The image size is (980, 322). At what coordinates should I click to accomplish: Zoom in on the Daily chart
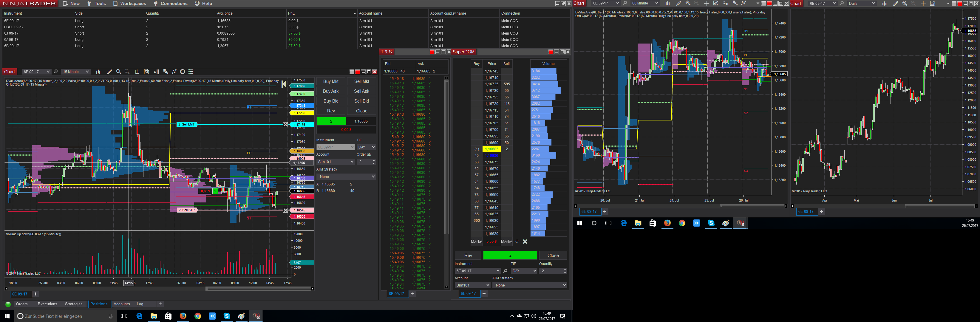(x=905, y=3)
